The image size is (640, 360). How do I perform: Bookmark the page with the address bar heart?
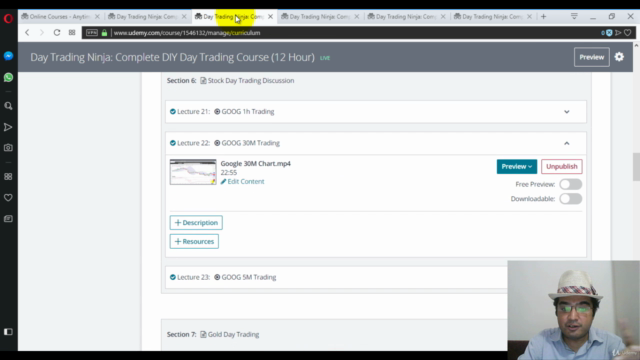coord(628,33)
